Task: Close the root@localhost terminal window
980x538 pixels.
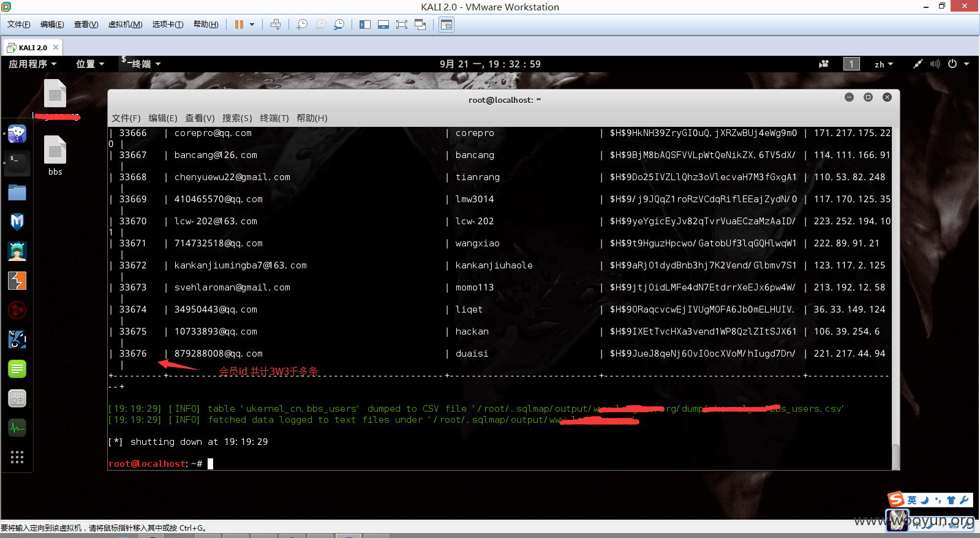Action: [887, 97]
